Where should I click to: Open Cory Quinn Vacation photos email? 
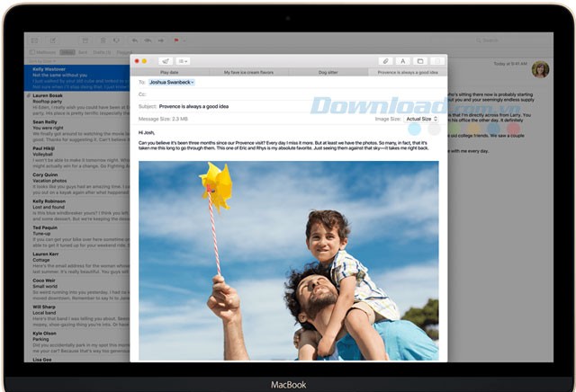tap(76, 184)
